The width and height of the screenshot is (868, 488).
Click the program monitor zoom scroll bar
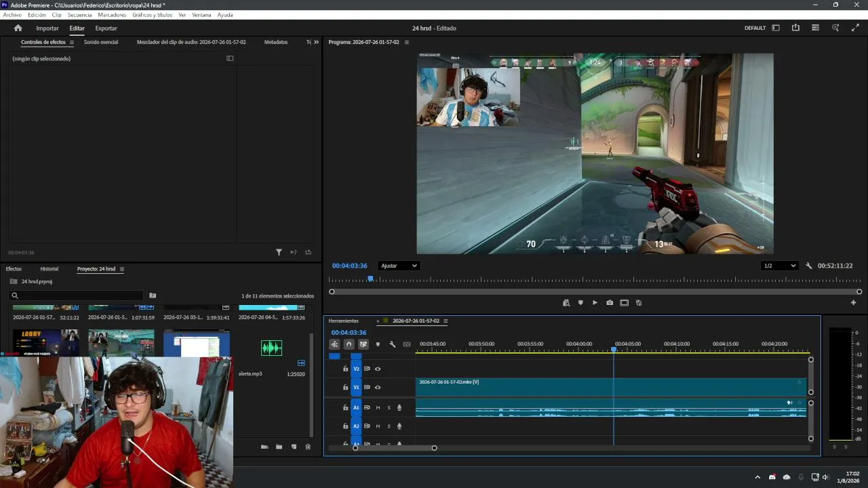pos(595,291)
